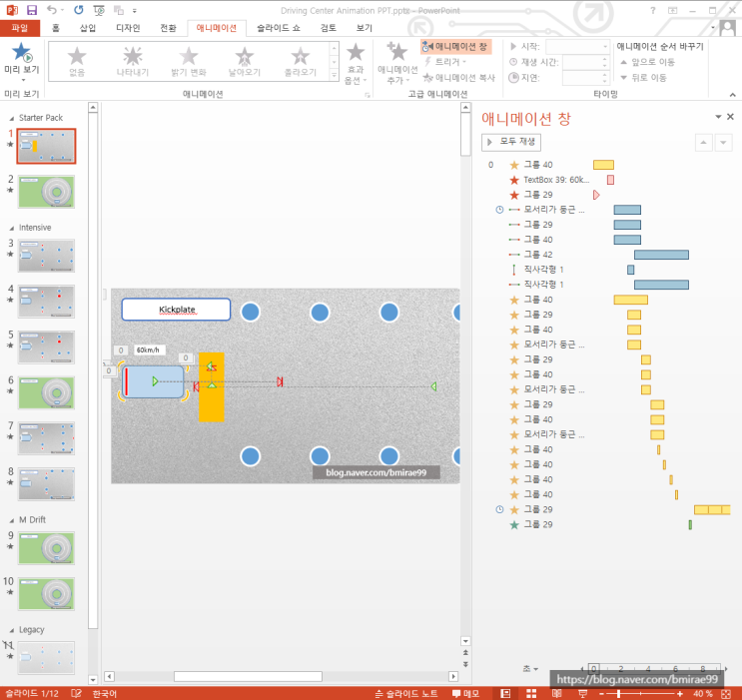Expand the animation gallery more arrow

click(335, 75)
